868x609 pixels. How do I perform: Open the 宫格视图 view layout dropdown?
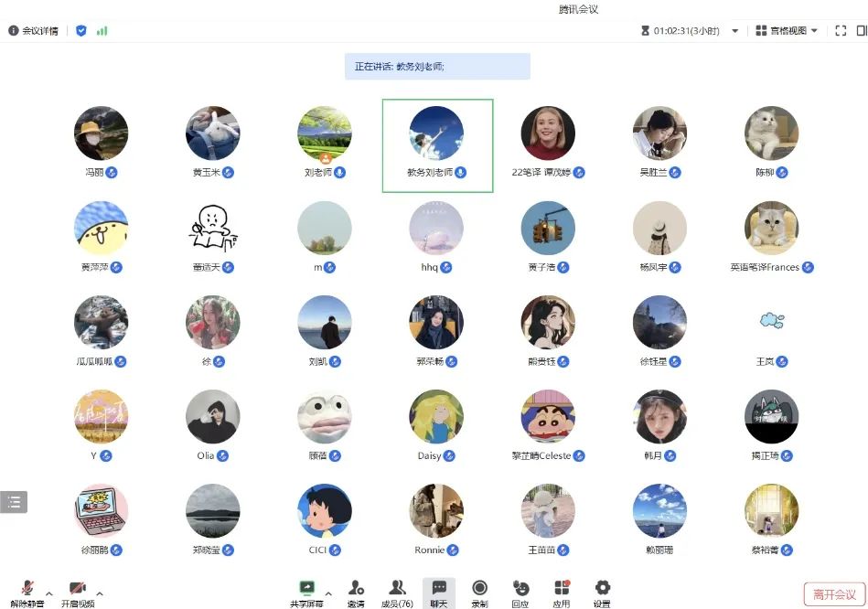[787, 30]
